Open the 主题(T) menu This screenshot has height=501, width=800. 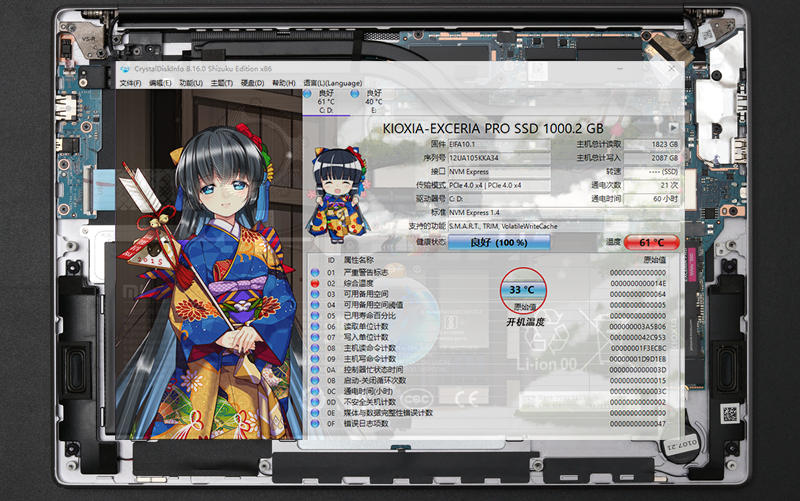pyautogui.click(x=221, y=83)
